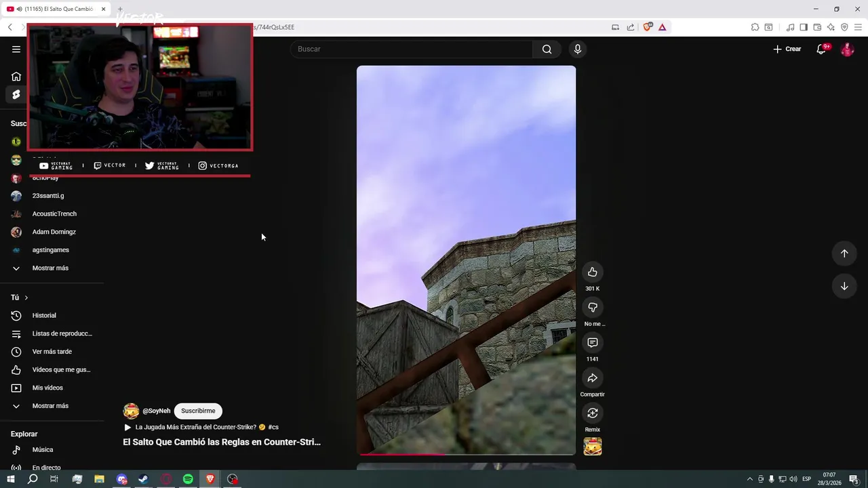Open the browser extensions puzzle icon
Screen dimensions: 868x488
[755, 27]
